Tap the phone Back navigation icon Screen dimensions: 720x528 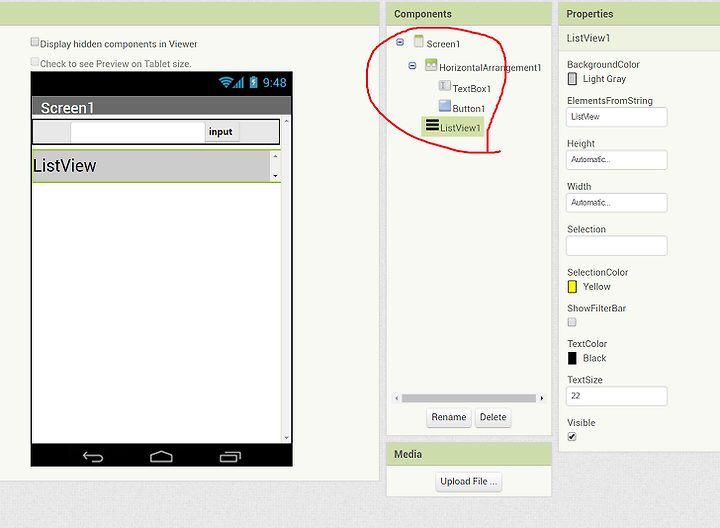(x=93, y=456)
